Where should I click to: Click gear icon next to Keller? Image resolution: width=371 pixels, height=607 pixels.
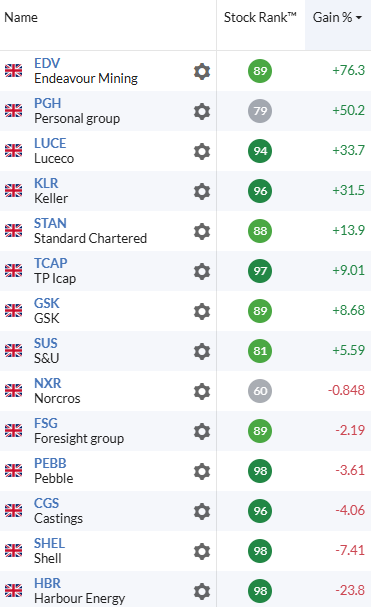coord(202,191)
